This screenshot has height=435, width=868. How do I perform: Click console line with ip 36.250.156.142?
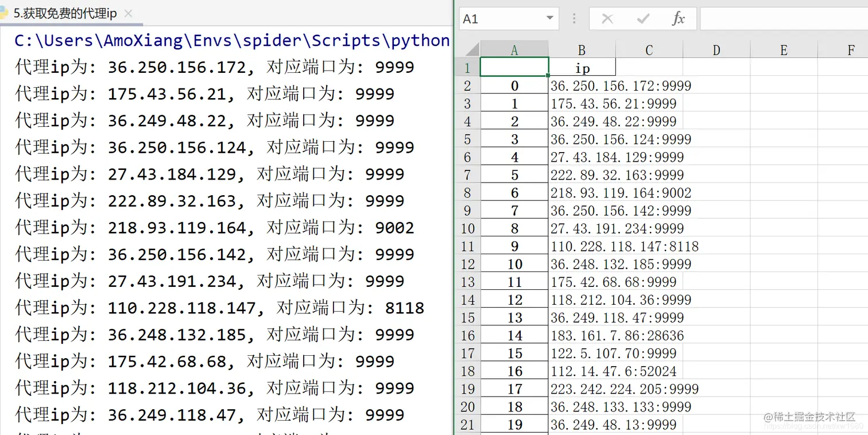click(214, 254)
